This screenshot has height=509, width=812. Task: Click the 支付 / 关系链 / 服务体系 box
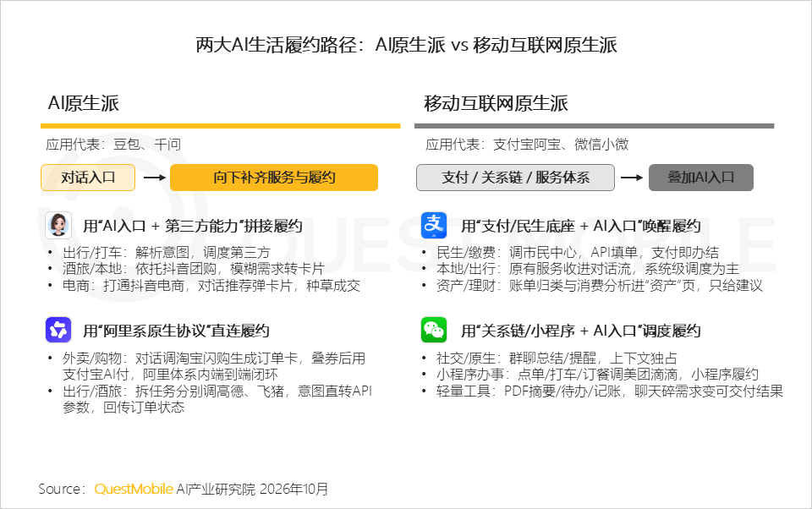(515, 178)
